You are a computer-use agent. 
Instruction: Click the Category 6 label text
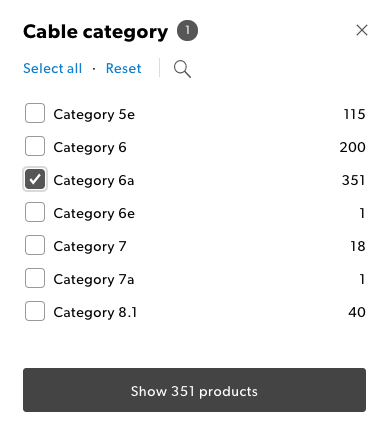[x=90, y=148]
